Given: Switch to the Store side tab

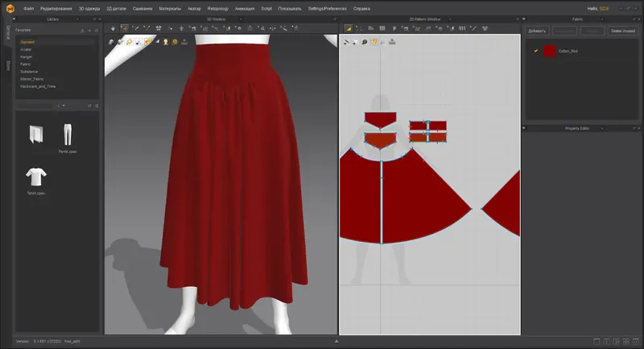Looking at the screenshot, I should [8, 64].
